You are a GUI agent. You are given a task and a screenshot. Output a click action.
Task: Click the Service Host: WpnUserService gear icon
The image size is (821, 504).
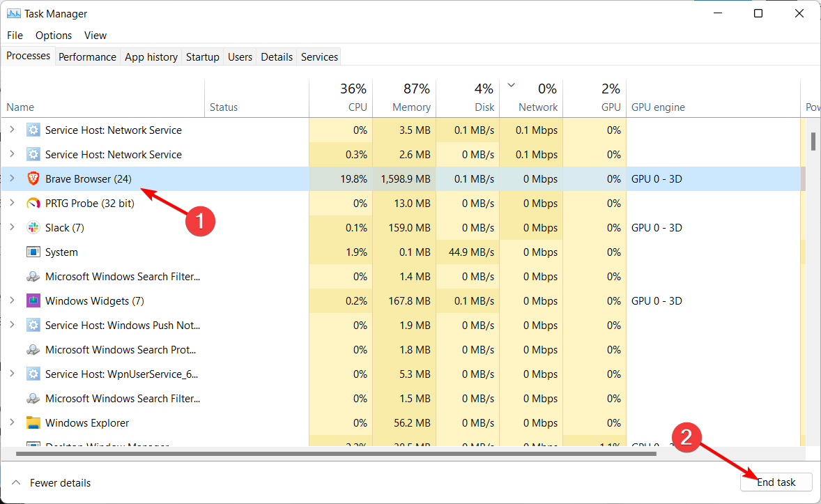(x=33, y=374)
